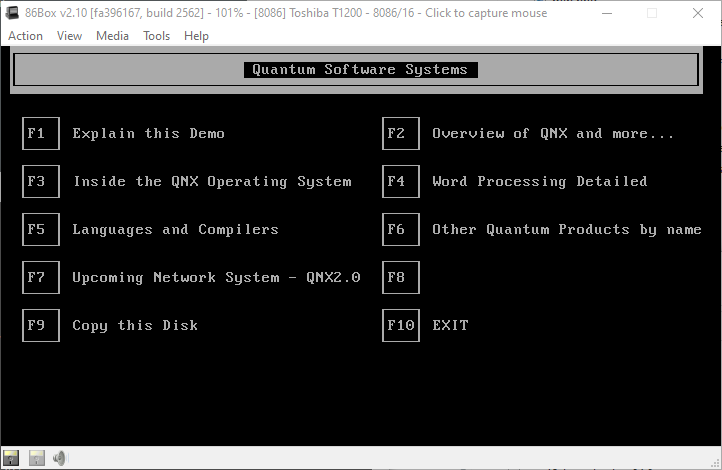Open the Action menu
This screenshot has width=722, height=470.
[25, 36]
